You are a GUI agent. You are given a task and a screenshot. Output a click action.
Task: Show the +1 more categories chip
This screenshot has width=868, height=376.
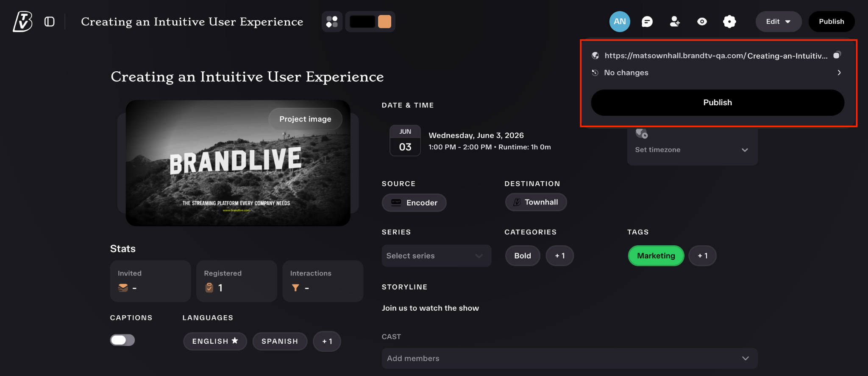(560, 256)
